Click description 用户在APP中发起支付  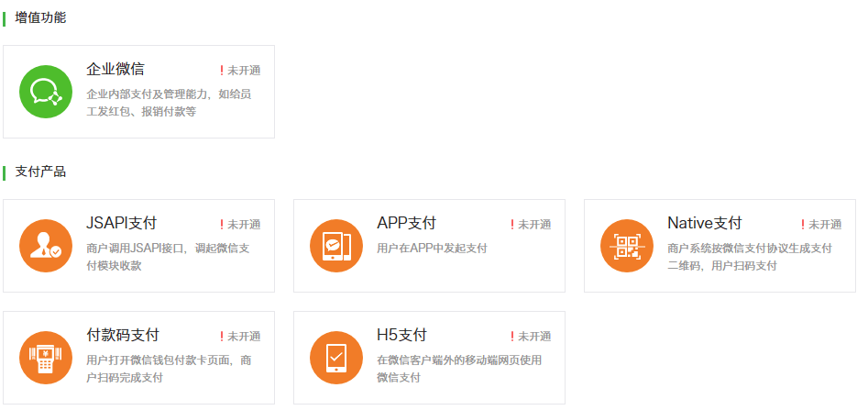(x=432, y=249)
